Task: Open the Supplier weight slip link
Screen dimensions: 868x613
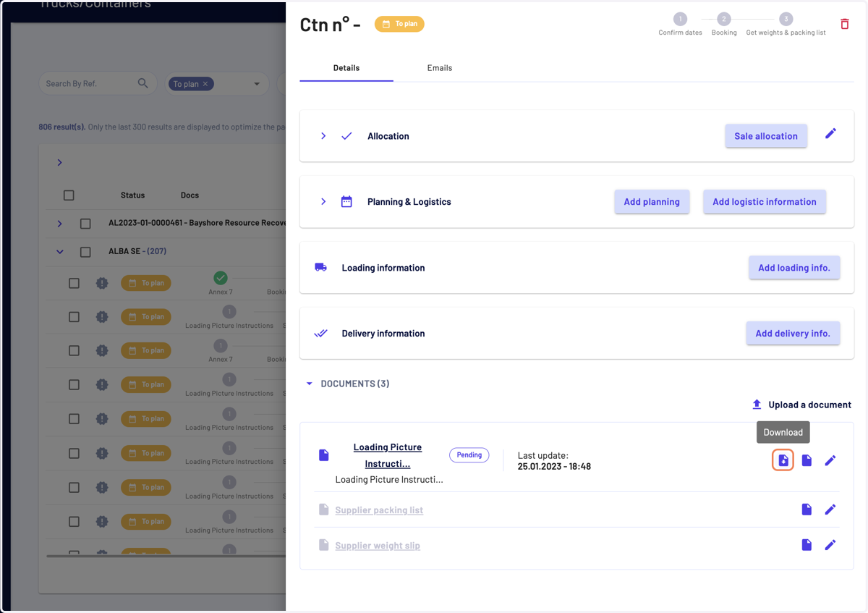Action: (x=378, y=546)
